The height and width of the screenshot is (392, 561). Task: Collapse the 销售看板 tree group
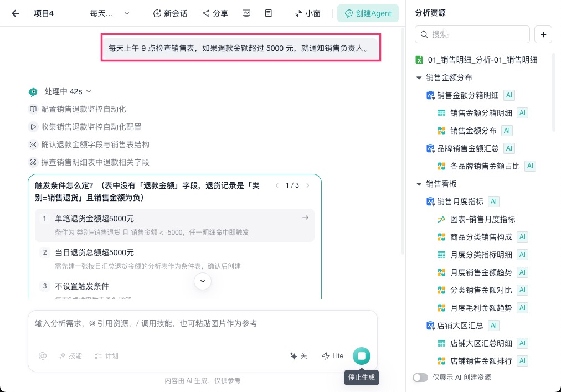[x=419, y=184]
